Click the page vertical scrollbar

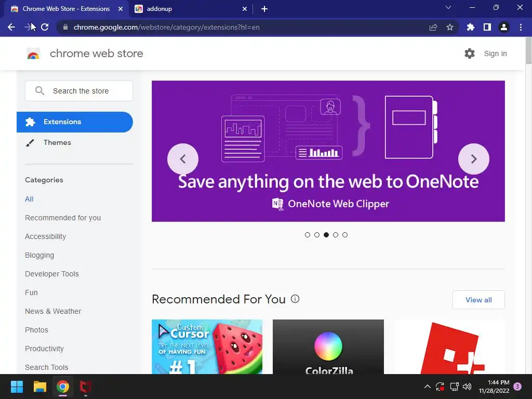(528, 51)
